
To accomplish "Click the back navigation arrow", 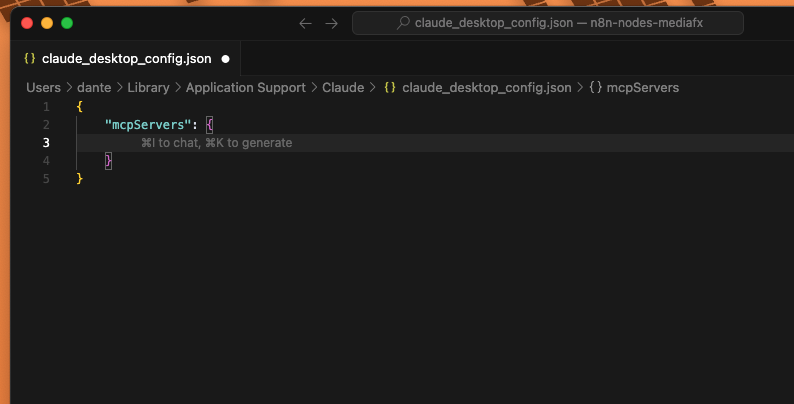I will pos(305,23).
